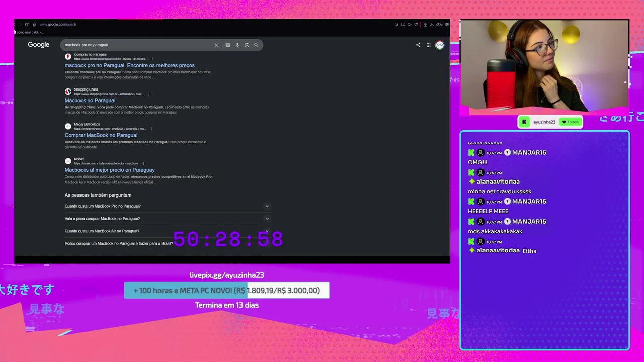Click the 'minha net travou ksksk' chat message
644x362 pixels.
(x=500, y=191)
